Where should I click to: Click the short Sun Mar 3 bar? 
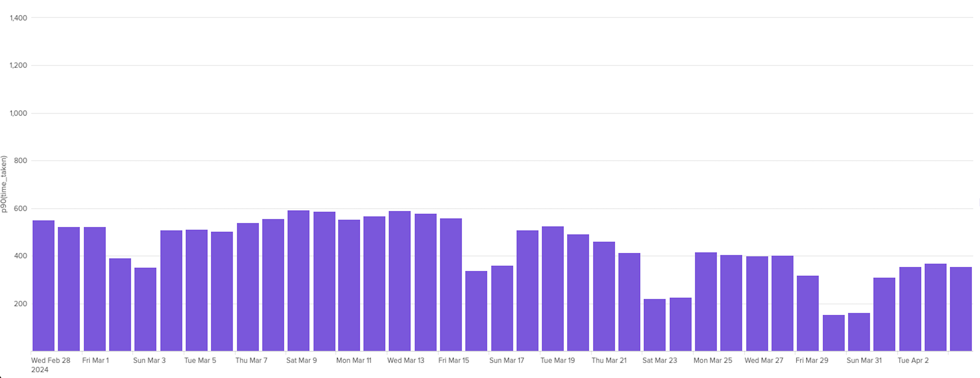point(145,309)
